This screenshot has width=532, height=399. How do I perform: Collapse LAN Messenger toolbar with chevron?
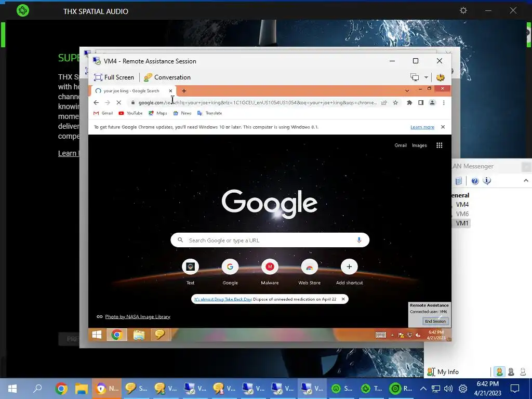[x=526, y=180]
